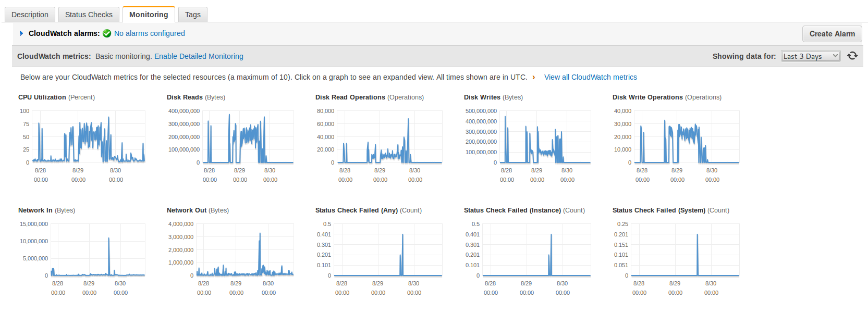
Task: Click the CPU Utilization (Percent) title
Action: click(x=56, y=97)
